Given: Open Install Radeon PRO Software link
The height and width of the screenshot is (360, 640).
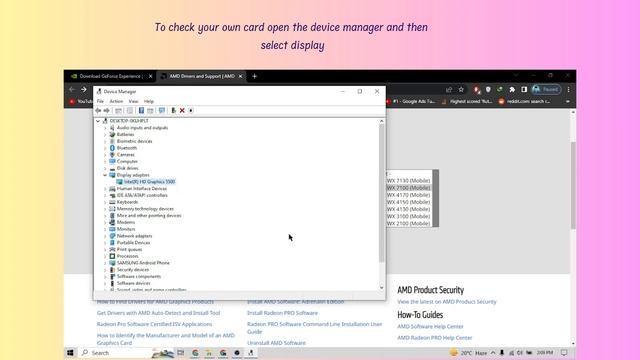Looking at the screenshot, I should [282, 313].
